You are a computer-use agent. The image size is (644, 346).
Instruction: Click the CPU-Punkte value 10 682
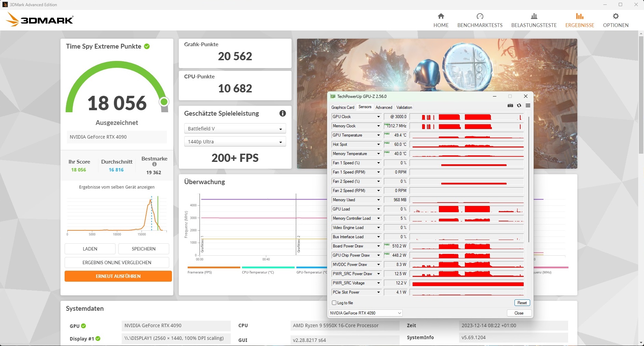tap(235, 89)
